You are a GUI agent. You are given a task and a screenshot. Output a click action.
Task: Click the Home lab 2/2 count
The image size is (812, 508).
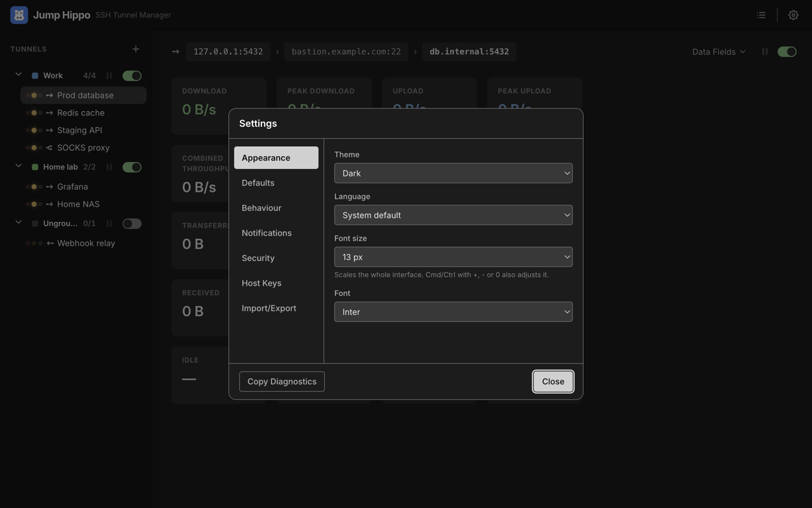tap(89, 167)
